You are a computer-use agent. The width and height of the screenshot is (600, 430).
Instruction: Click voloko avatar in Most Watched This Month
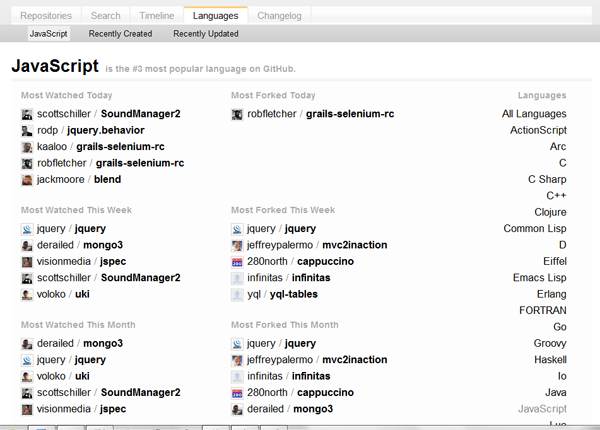tap(27, 377)
